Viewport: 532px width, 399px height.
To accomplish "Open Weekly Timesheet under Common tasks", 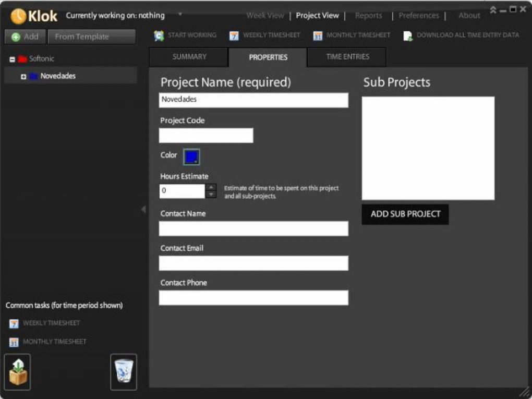I will pyautogui.click(x=45, y=323).
